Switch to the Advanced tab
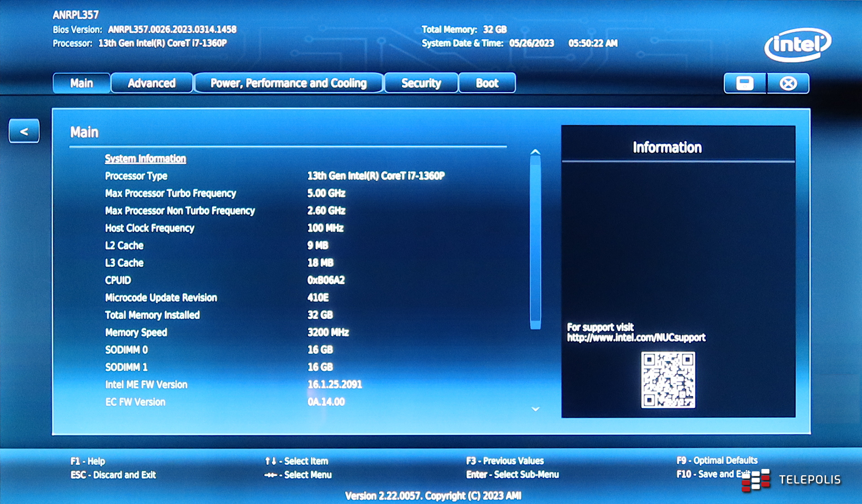 coord(152,83)
